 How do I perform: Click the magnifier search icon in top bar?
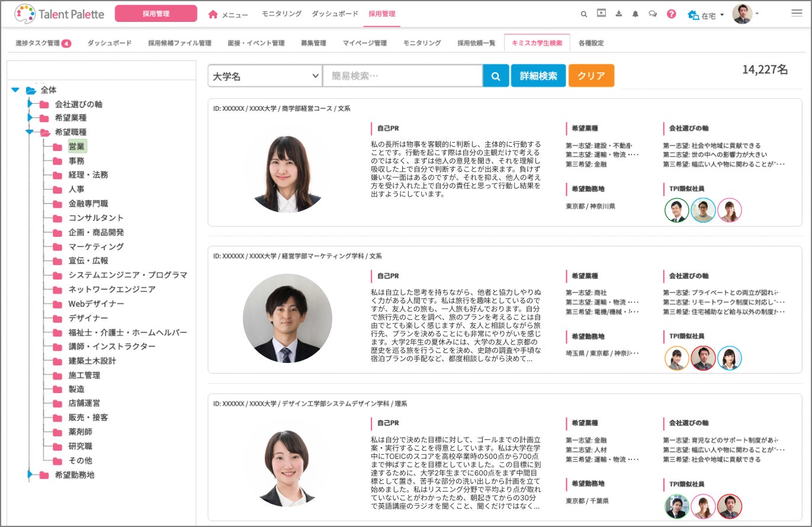[x=584, y=14]
